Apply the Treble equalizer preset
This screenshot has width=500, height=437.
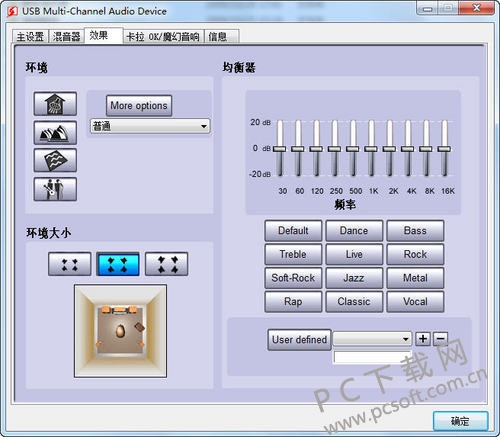pos(293,254)
